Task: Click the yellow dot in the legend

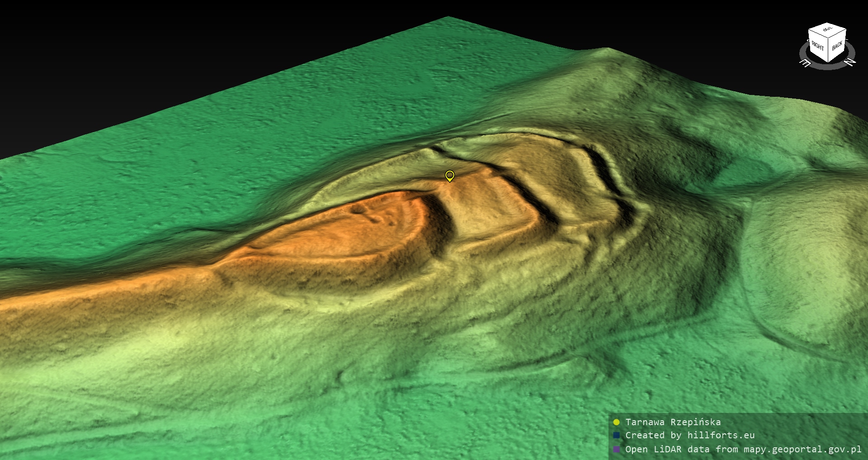Action: click(x=616, y=422)
